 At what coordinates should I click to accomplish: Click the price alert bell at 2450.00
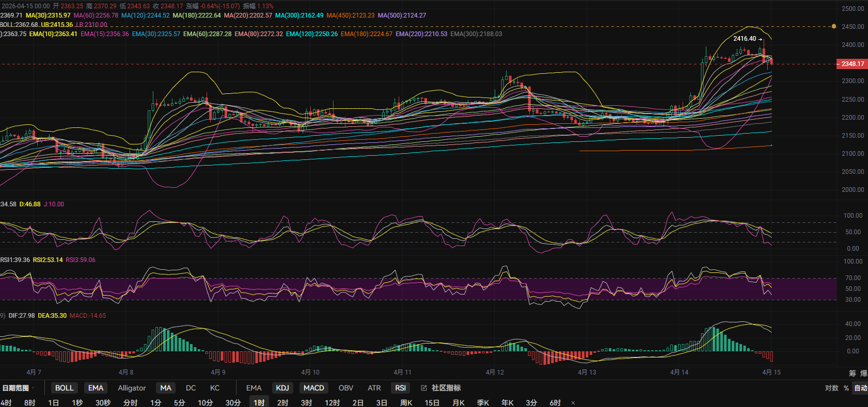(x=833, y=26)
